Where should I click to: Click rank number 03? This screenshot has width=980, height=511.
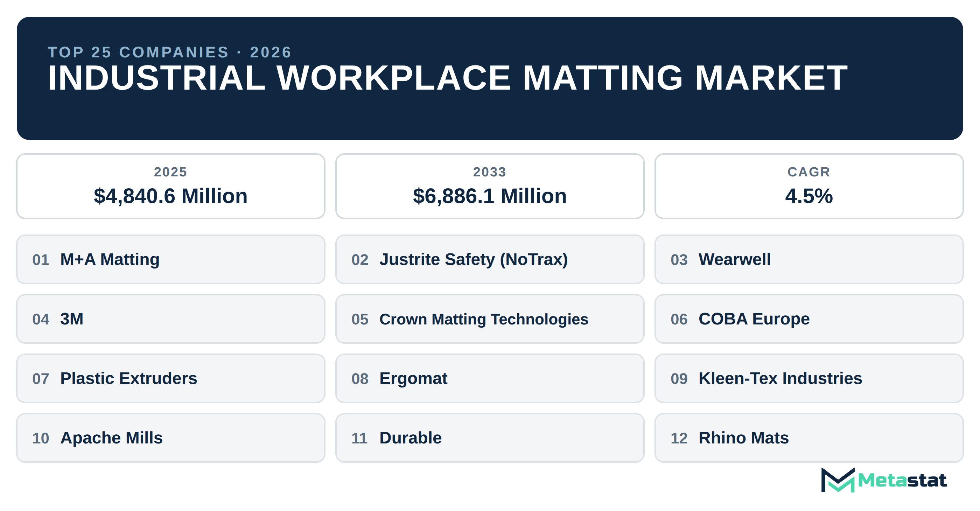tap(679, 260)
